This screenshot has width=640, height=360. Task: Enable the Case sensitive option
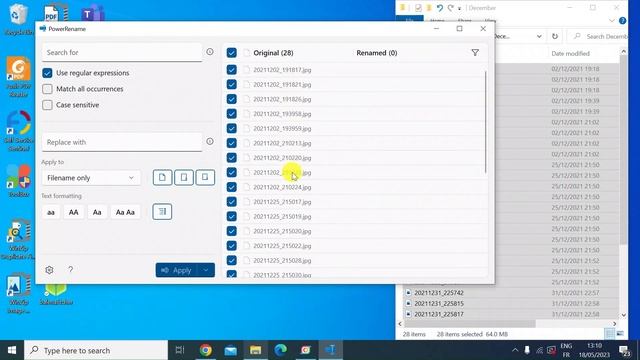tap(47, 105)
